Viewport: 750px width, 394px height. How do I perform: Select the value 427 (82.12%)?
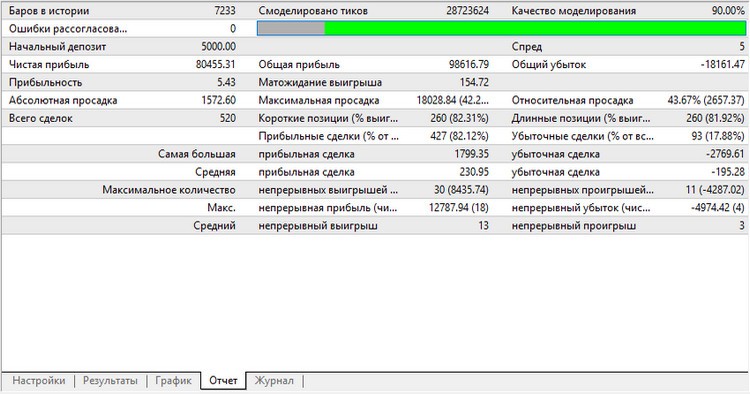coord(460,136)
